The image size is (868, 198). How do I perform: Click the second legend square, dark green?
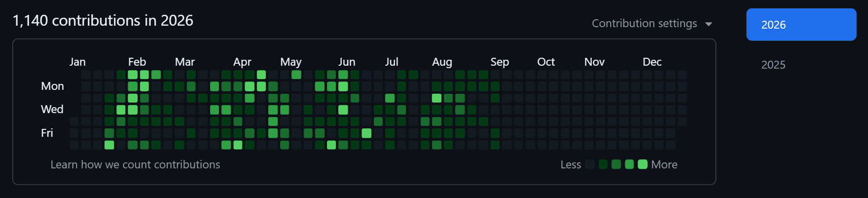603,164
